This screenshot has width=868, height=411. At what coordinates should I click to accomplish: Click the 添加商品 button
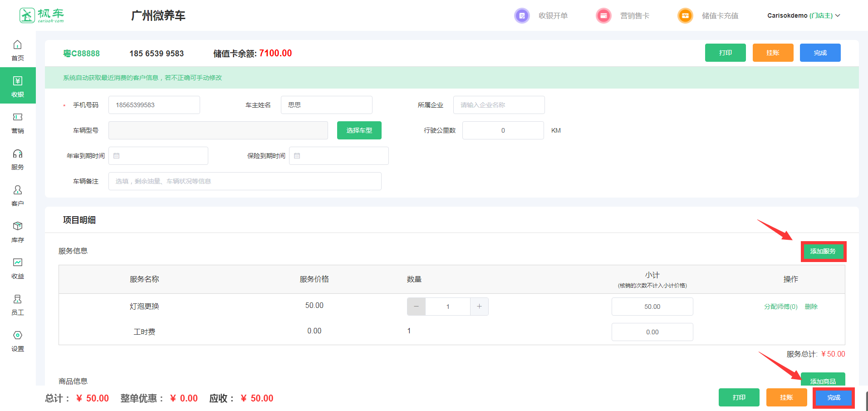823,380
